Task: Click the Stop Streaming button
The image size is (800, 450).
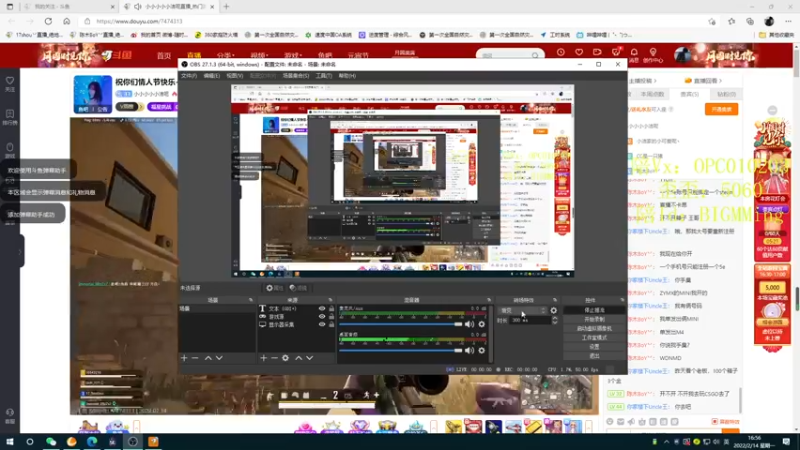Action: tap(594, 310)
